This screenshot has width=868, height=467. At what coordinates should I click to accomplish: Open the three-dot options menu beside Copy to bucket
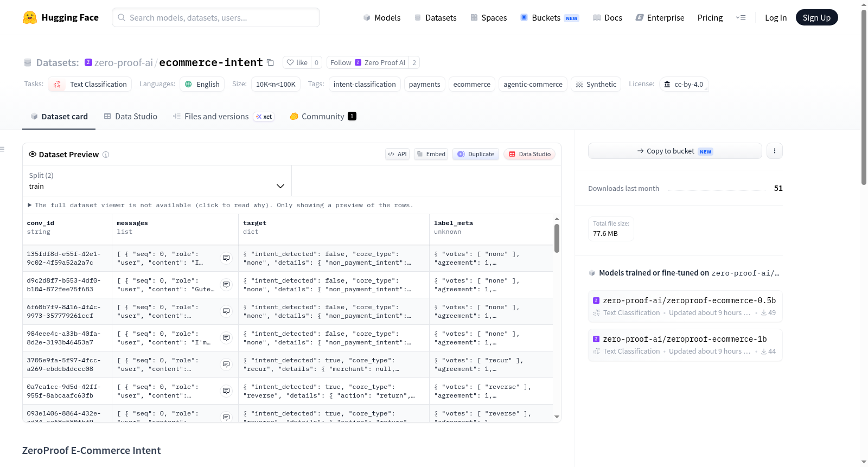[x=775, y=151]
